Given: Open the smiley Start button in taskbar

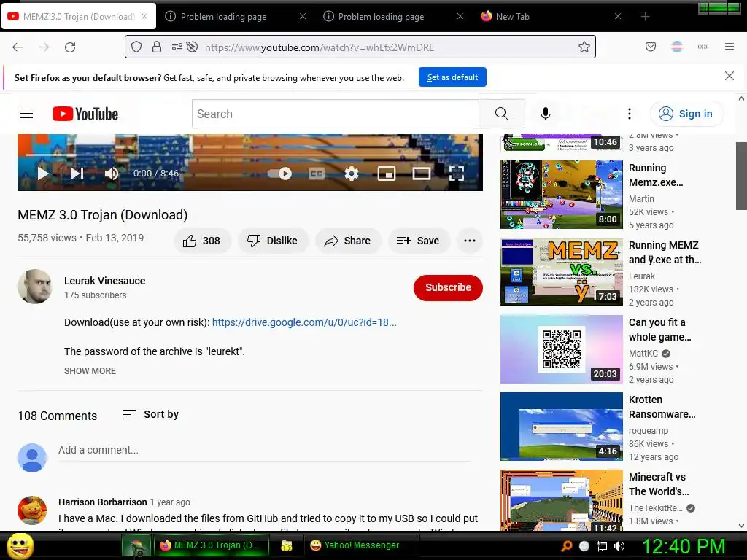Looking at the screenshot, I should coord(20,545).
